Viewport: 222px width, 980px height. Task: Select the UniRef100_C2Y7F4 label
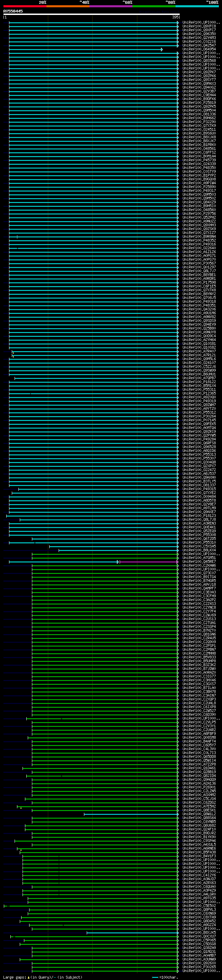199,611
